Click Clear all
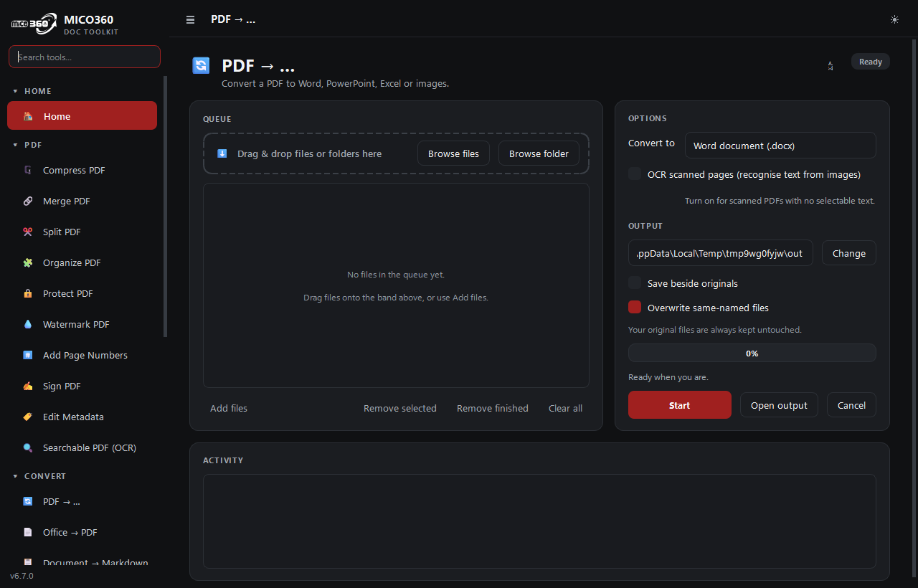918x588 pixels. point(565,408)
